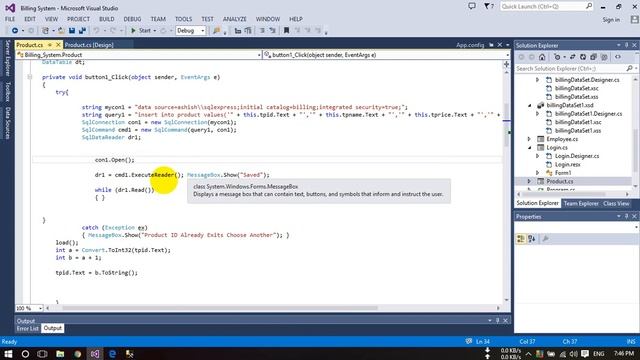Collapse the button1_Click method outlining toggle
This screenshot has width=640, height=360.
point(29,77)
